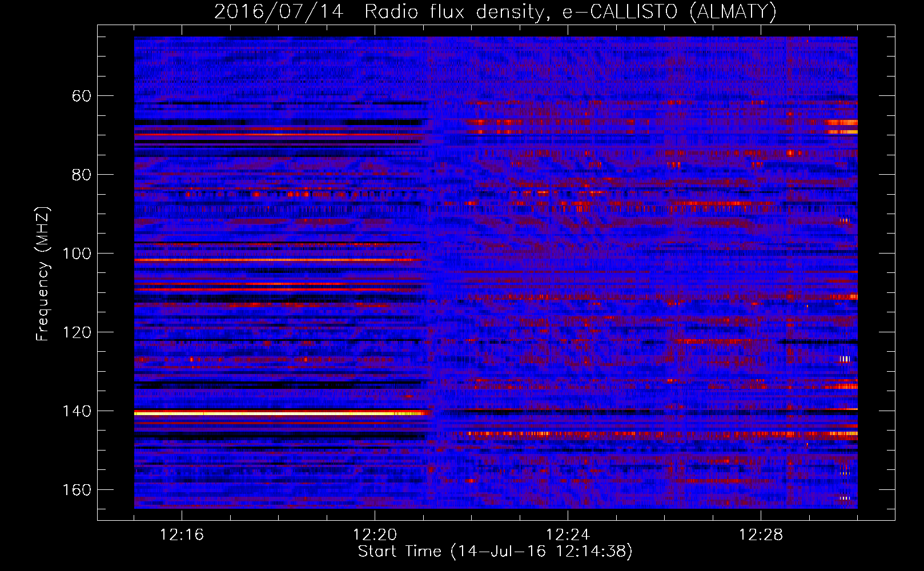The width and height of the screenshot is (924, 571).
Task: Click the 'Frequency (MHZ)' axis label
Action: click(43, 274)
